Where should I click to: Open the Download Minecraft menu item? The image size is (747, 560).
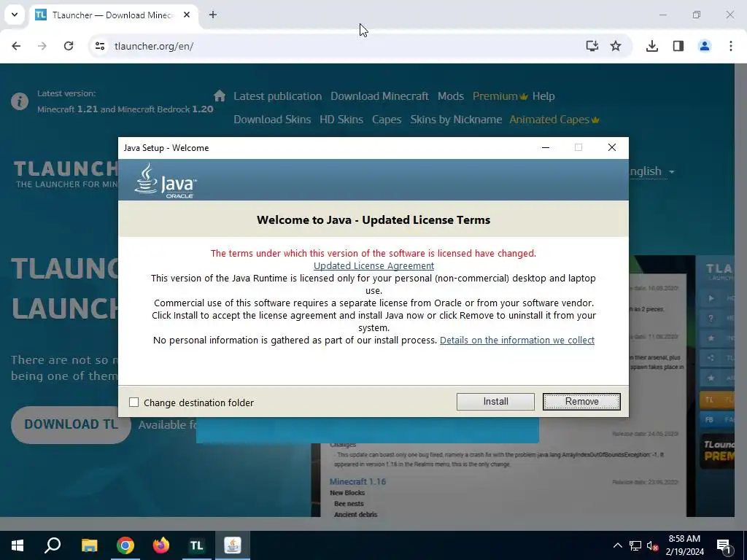(x=379, y=96)
